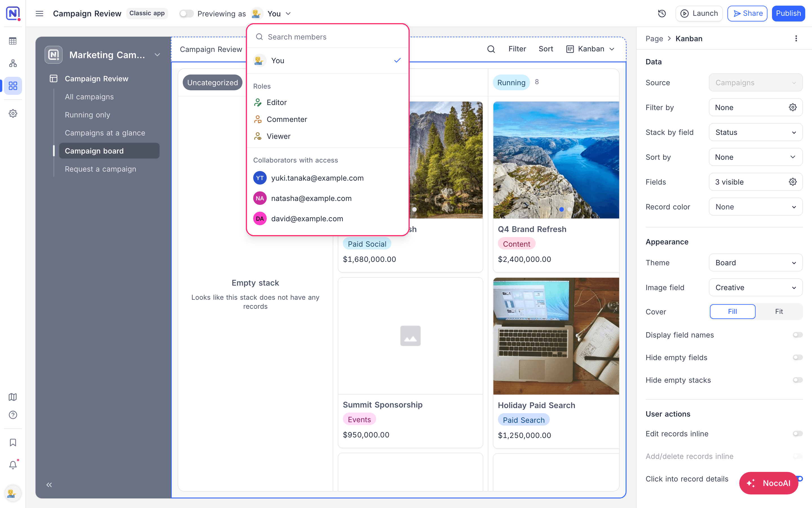Expand the Marketing Campaign workspace chevron
Viewport: 812px width, 508px height.
point(157,55)
